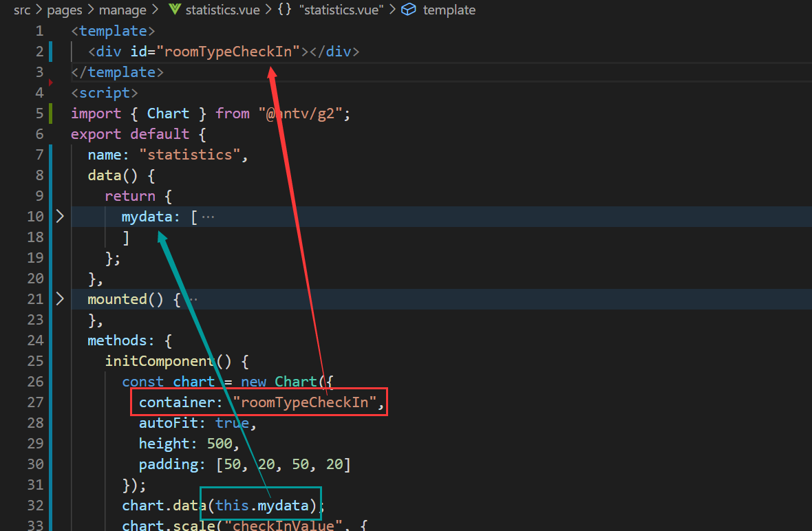
Task: Click export default on line 6
Action: click(130, 134)
